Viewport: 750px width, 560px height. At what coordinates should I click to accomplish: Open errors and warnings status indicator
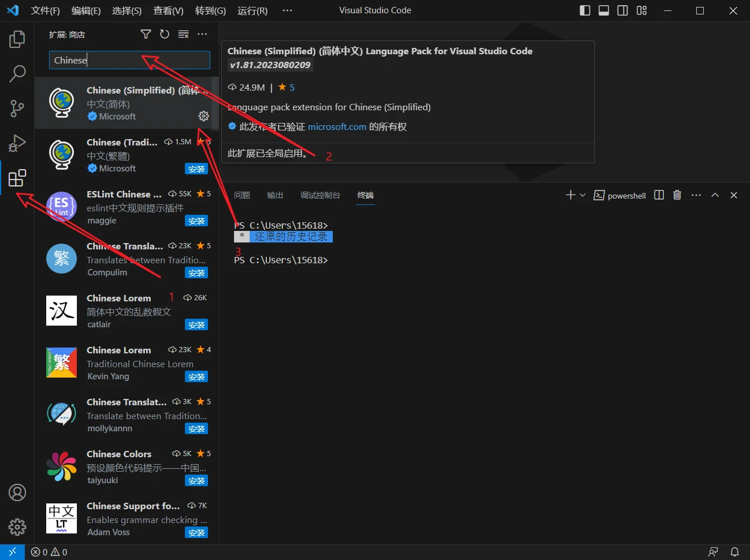pyautogui.click(x=49, y=552)
